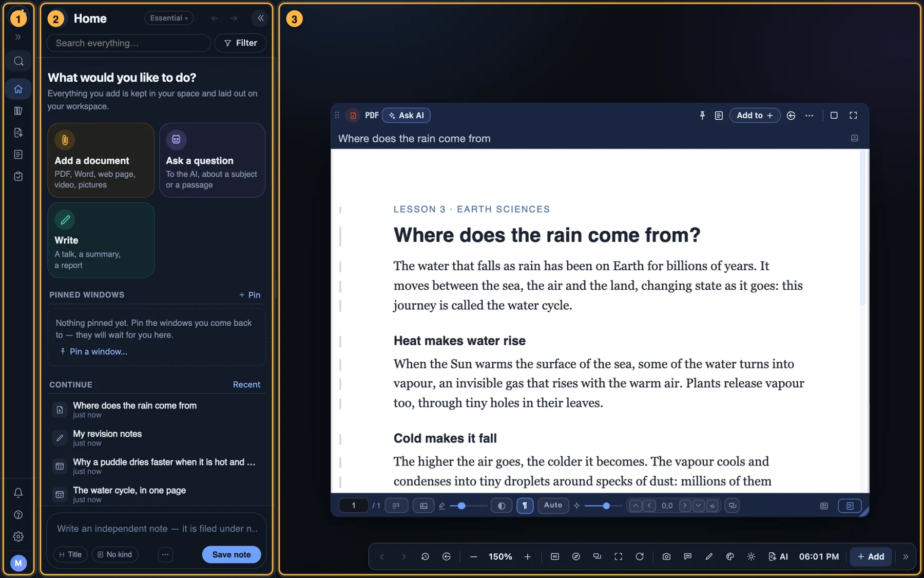Open the three-dots menu of PDF window

click(x=810, y=116)
